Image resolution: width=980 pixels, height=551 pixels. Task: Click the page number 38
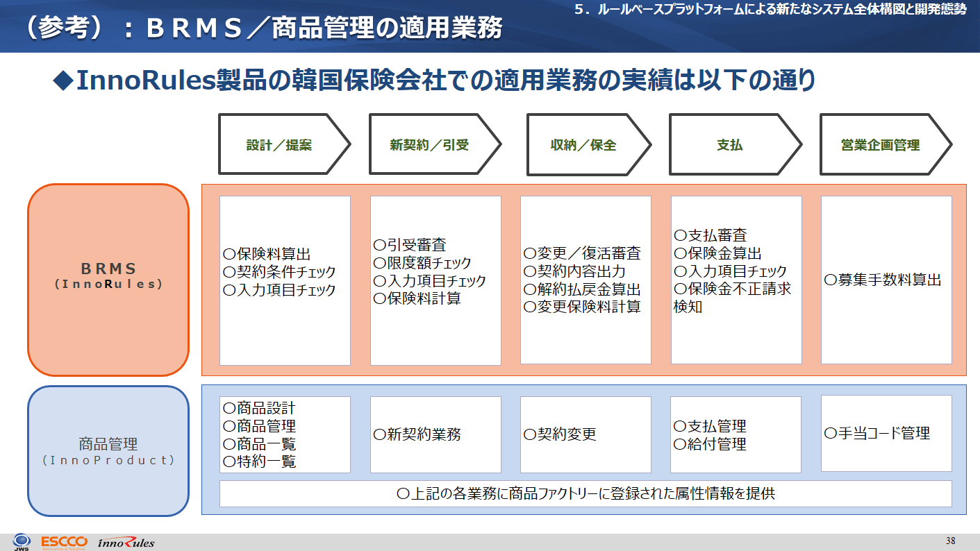coord(951,541)
